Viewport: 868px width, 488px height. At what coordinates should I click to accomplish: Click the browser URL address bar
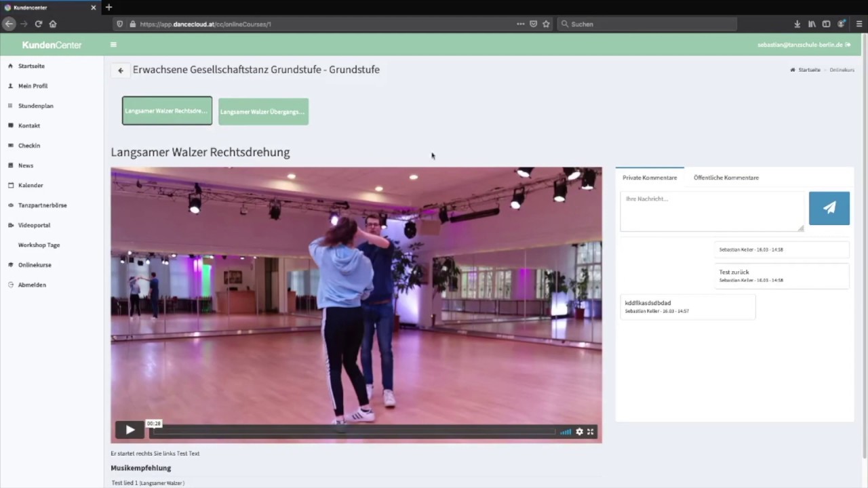(325, 24)
